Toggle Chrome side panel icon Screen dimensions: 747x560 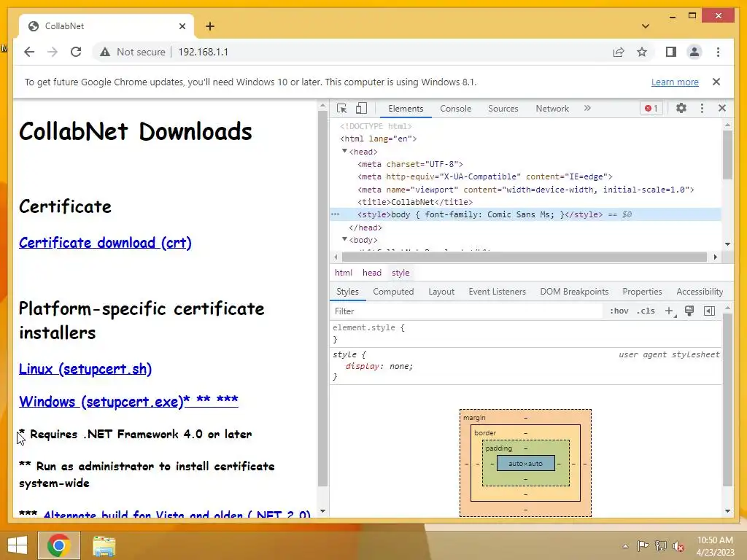point(671,52)
